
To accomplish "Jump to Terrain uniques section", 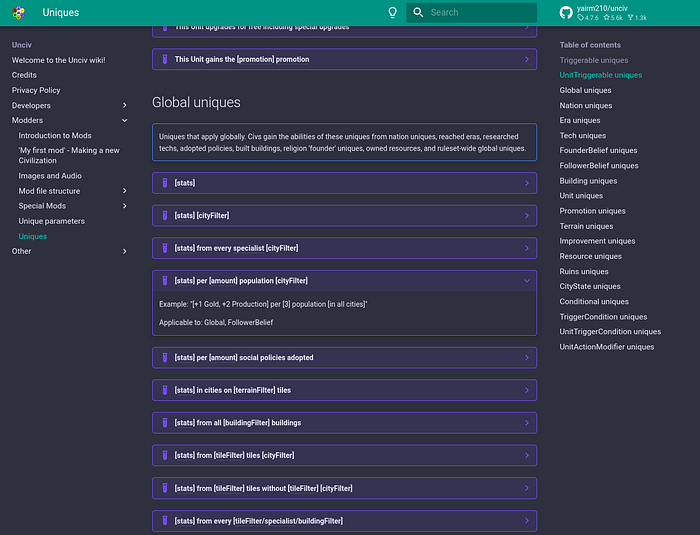I will click(x=586, y=226).
